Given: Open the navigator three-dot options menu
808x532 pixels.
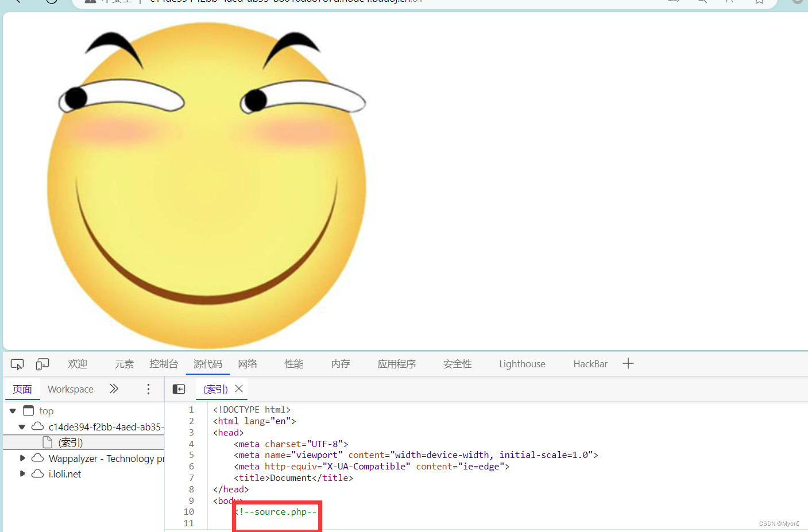Looking at the screenshot, I should pos(148,389).
